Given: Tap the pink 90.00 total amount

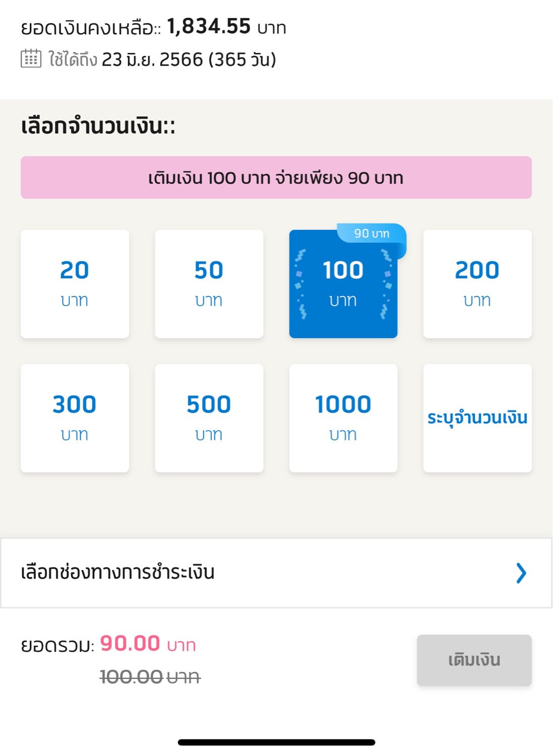Looking at the screenshot, I should [130, 644].
